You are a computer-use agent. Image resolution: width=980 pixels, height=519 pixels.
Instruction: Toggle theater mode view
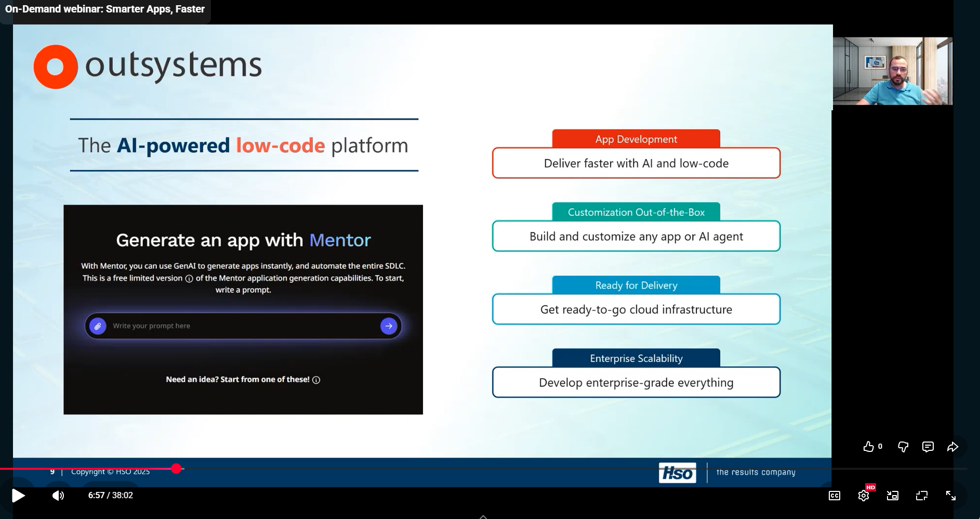click(922, 496)
